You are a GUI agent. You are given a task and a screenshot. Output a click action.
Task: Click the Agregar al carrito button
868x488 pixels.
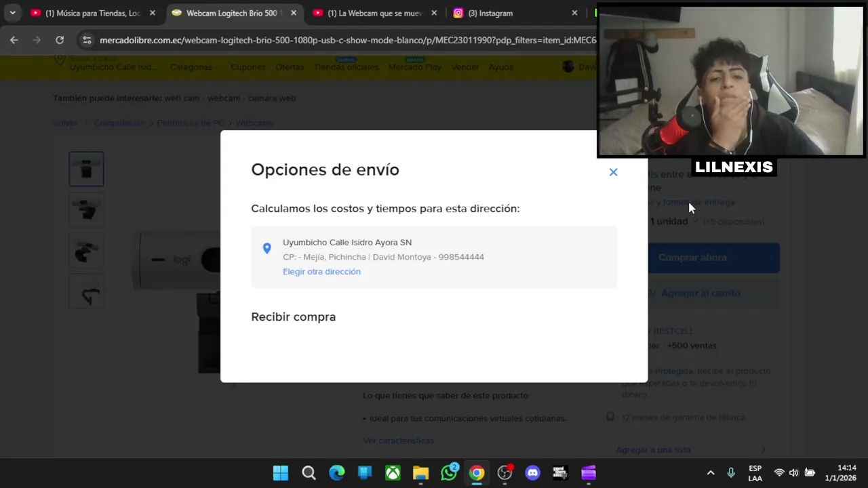pyautogui.click(x=713, y=293)
